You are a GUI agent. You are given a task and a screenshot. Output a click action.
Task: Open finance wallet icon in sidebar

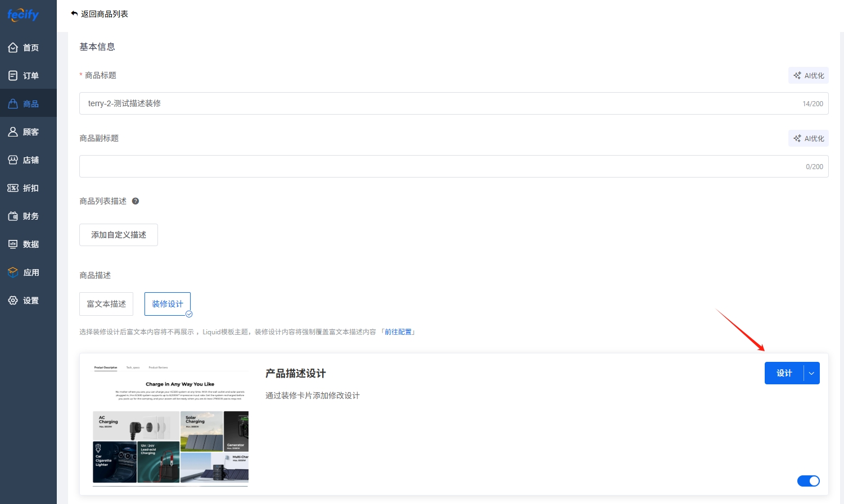(13, 216)
